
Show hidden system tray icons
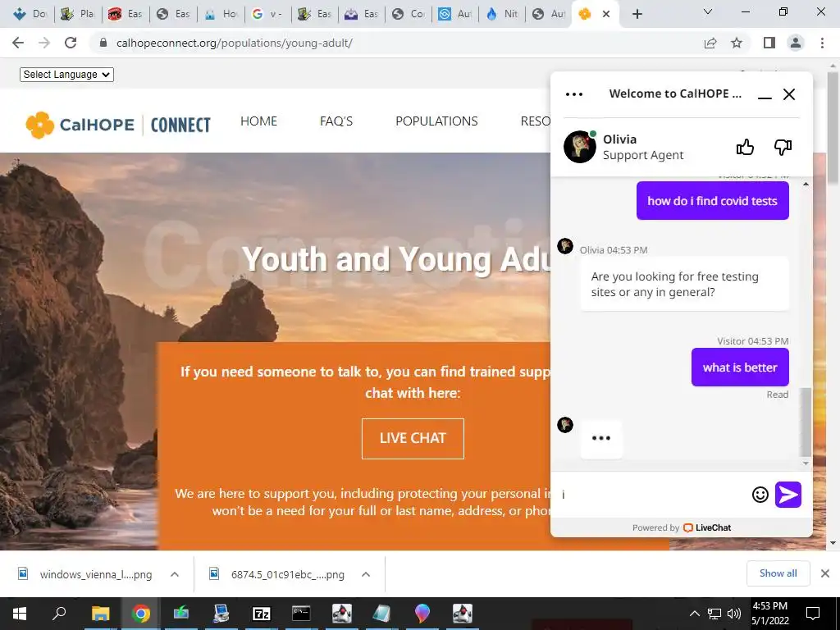tap(694, 614)
